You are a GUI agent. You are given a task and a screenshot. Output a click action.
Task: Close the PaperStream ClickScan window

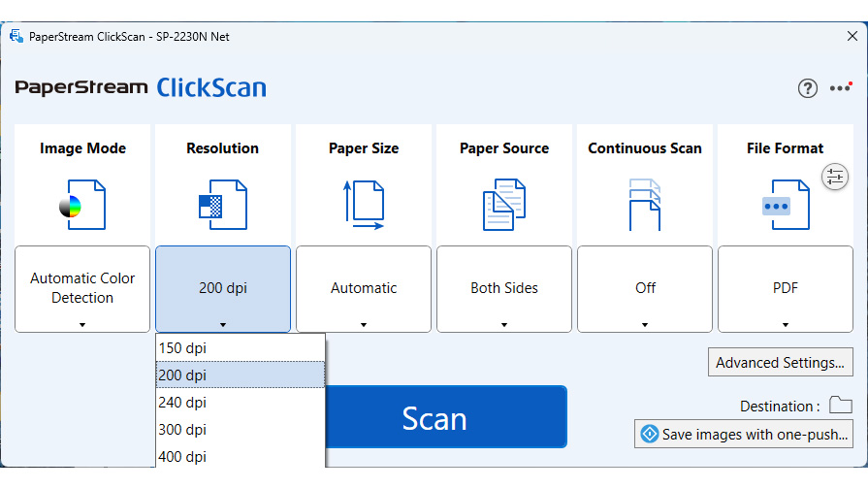click(x=852, y=36)
